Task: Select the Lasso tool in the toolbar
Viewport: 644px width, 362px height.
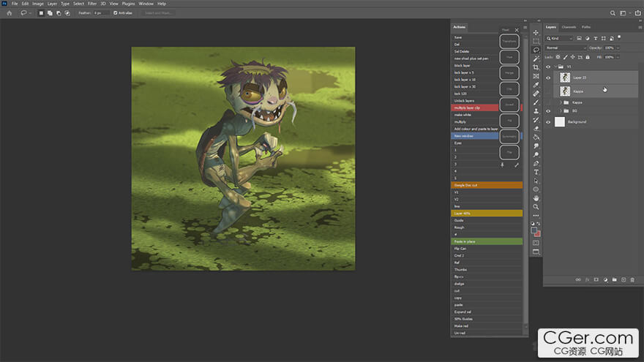Action: pos(536,50)
